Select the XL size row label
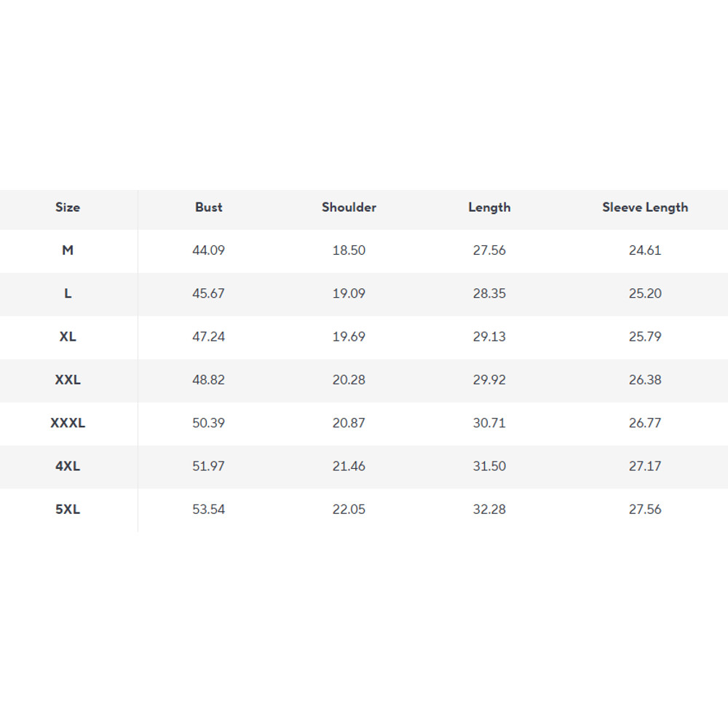The height and width of the screenshot is (728, 728). click(68, 337)
